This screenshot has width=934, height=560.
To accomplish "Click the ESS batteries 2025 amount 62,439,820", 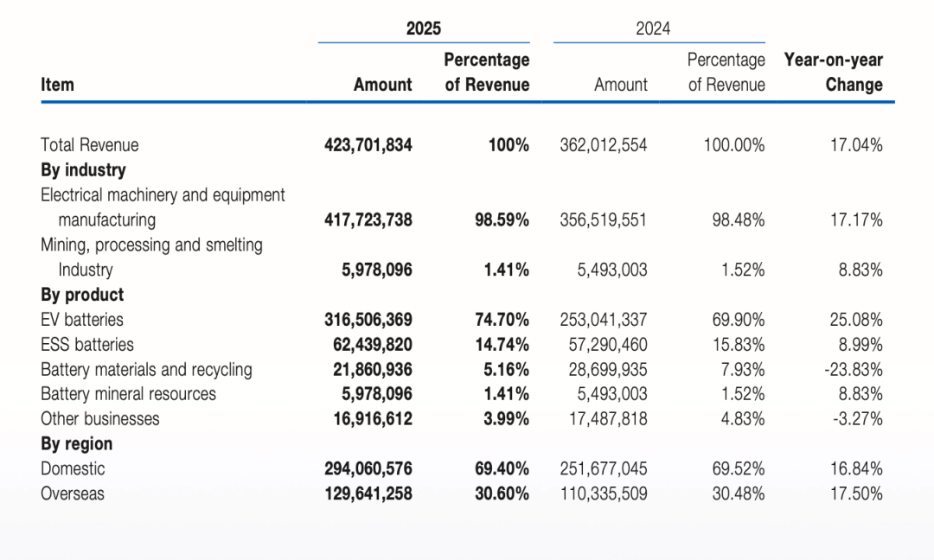I will [372, 345].
